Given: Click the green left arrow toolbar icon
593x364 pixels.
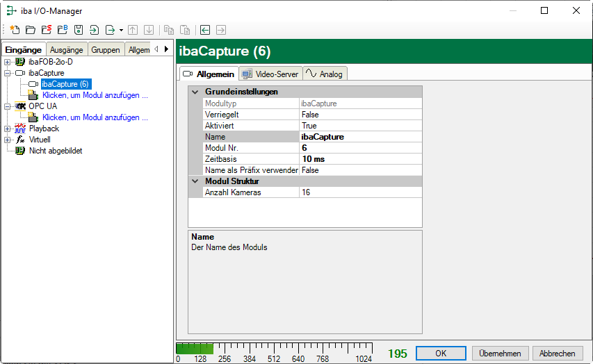Looking at the screenshot, I should [x=205, y=30].
